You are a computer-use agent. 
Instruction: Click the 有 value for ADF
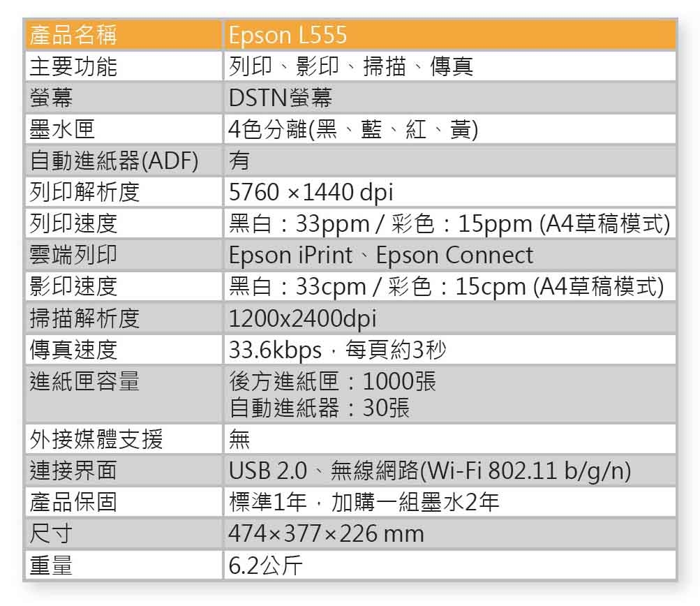(239, 161)
